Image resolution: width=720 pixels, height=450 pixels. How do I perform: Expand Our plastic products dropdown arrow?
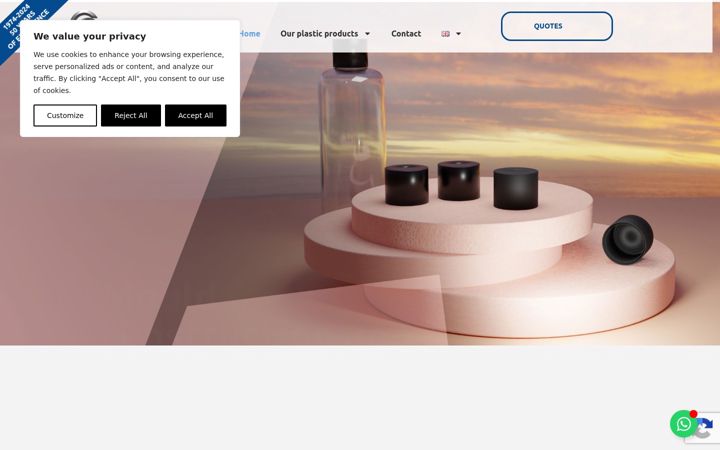[x=367, y=34]
